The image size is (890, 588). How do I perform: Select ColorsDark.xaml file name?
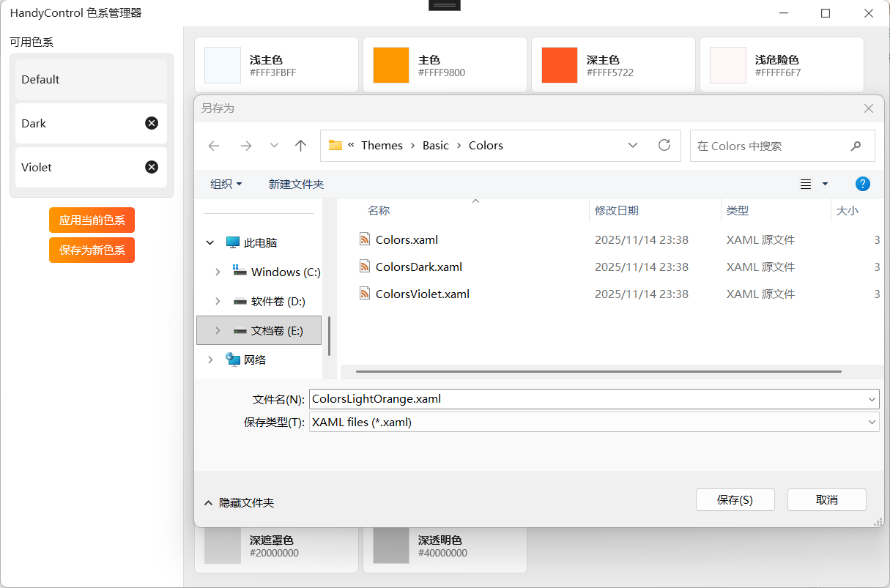pos(419,267)
